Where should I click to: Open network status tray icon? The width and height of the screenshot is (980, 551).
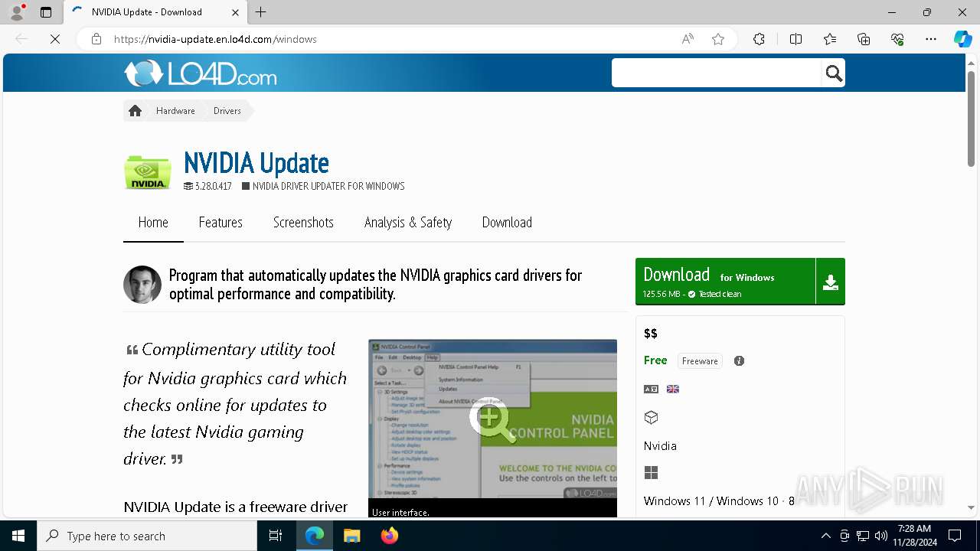coord(863,536)
